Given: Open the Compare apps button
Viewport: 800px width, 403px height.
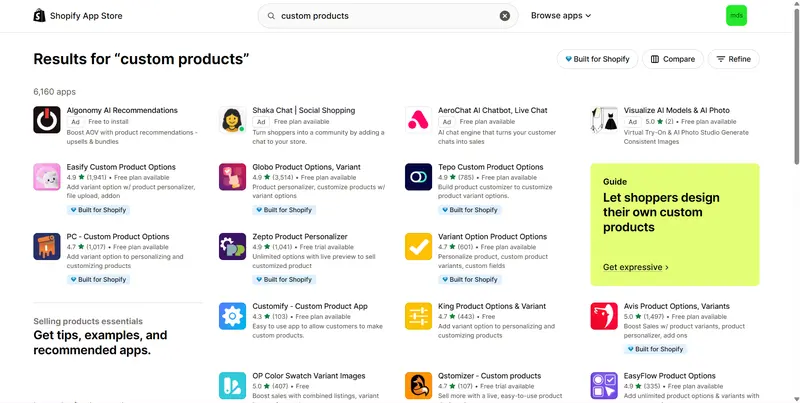Looking at the screenshot, I should [x=672, y=59].
